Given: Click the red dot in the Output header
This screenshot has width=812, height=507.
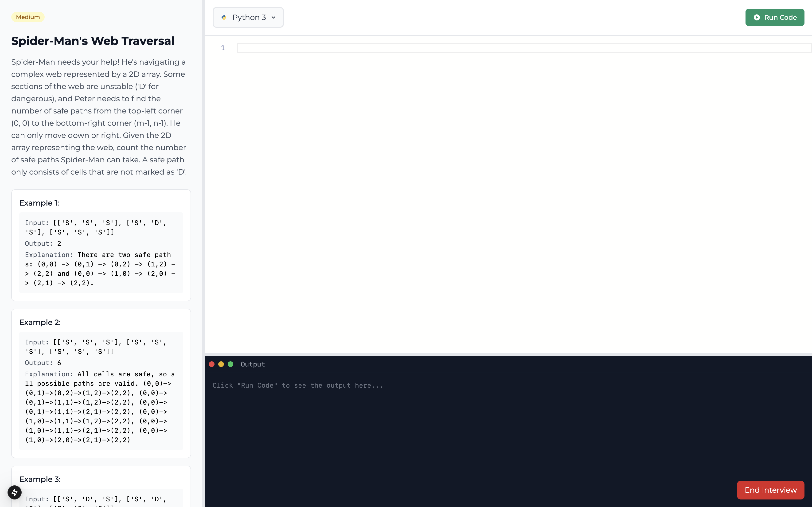Looking at the screenshot, I should click(211, 364).
